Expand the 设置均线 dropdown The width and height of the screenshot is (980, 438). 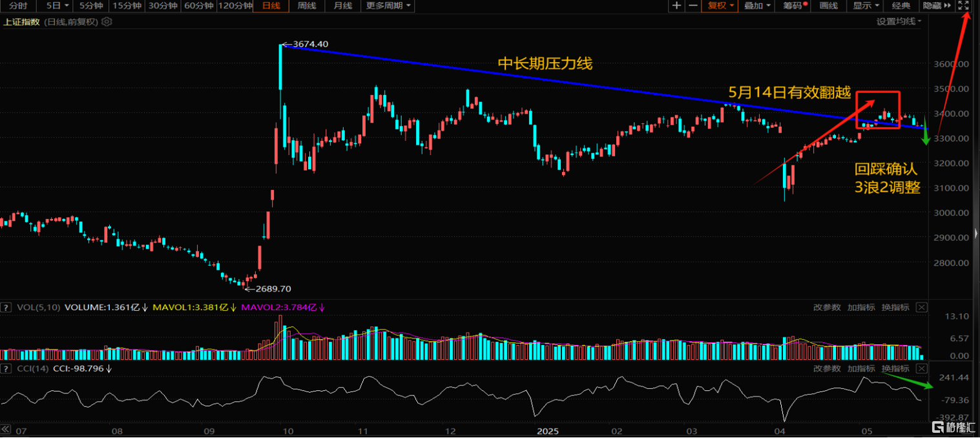point(899,21)
